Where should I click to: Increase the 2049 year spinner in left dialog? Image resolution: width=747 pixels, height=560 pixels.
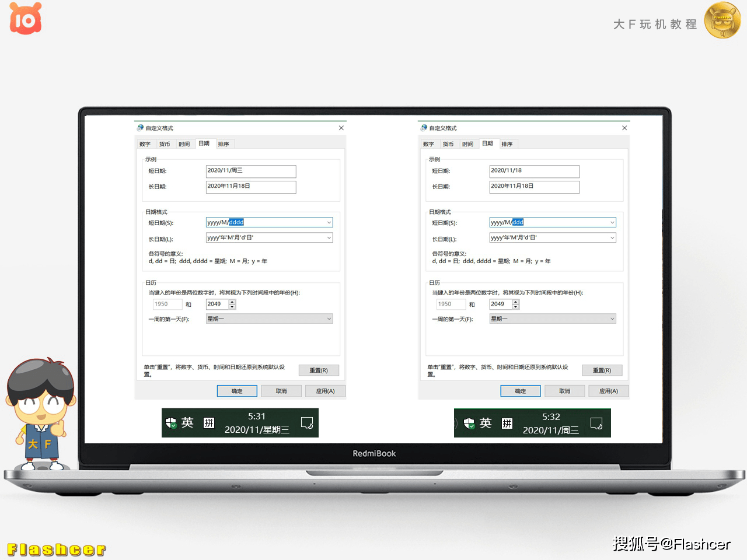click(x=232, y=302)
